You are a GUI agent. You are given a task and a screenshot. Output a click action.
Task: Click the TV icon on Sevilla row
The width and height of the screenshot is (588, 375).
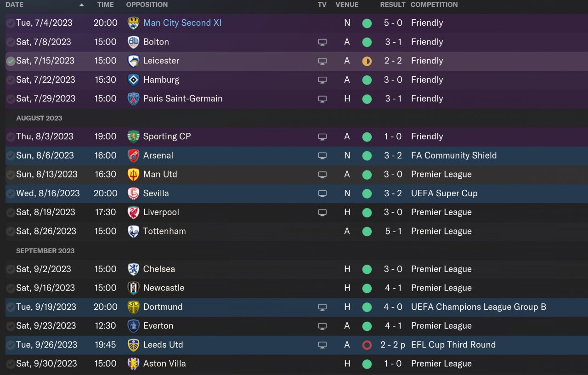point(322,193)
